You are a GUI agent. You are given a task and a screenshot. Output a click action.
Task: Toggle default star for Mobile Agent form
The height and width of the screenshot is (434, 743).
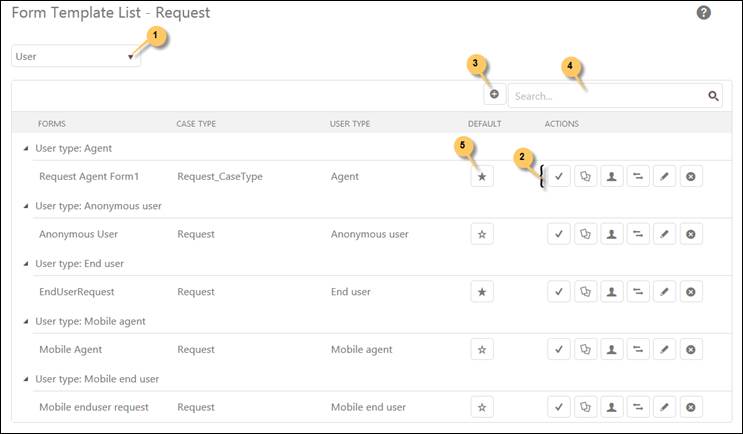(482, 350)
